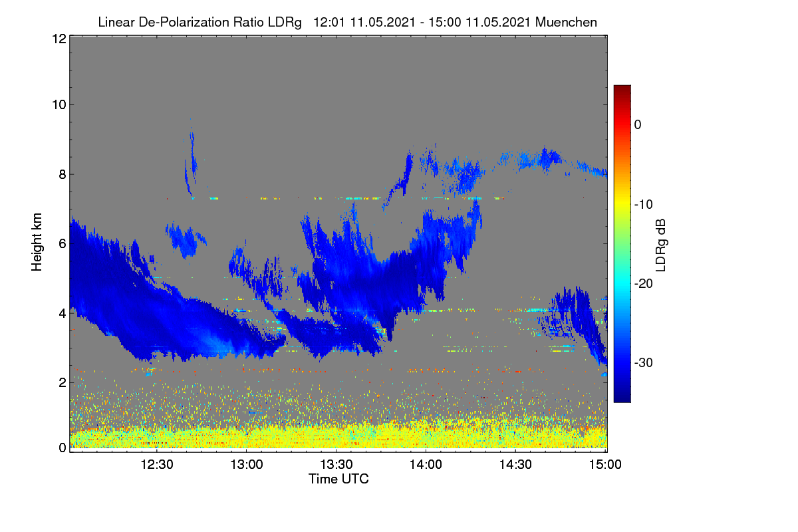798x532 pixels.
Task: Click the 'LDRg dB' colorbar label
Action: coord(661,247)
